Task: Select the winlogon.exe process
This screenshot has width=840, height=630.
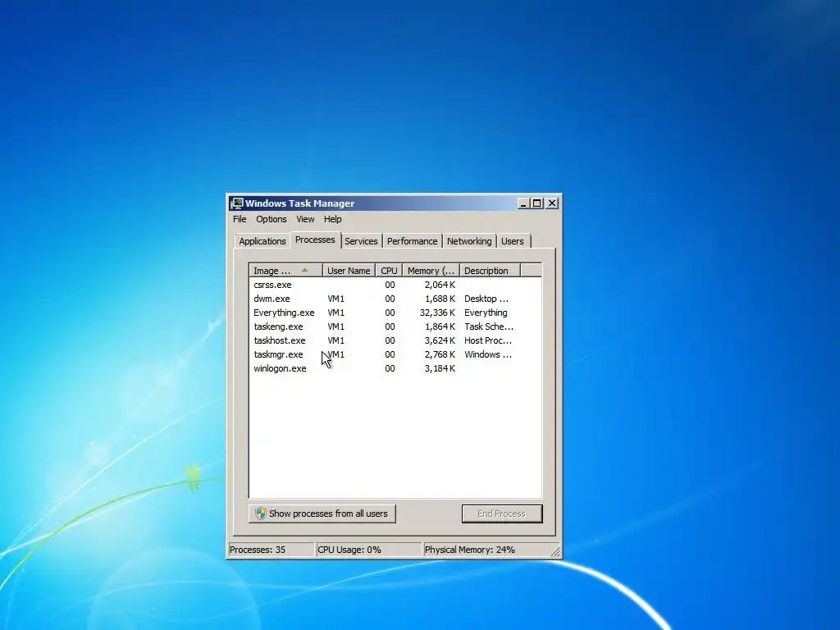Action: [x=395, y=368]
